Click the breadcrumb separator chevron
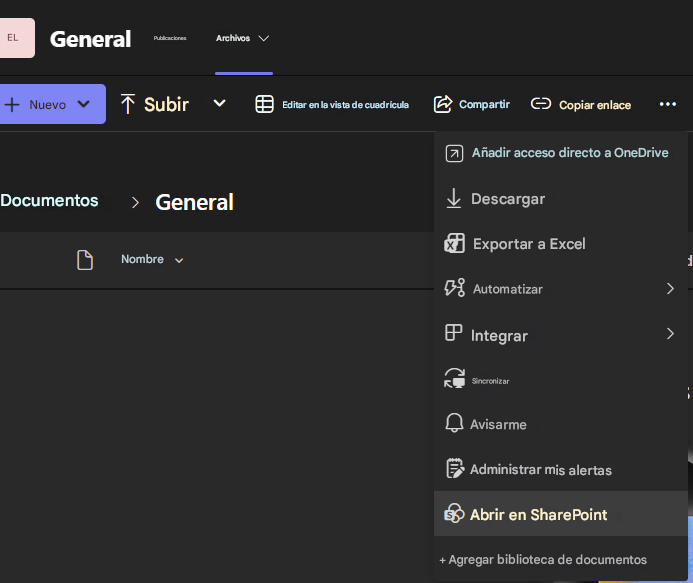 coord(135,202)
